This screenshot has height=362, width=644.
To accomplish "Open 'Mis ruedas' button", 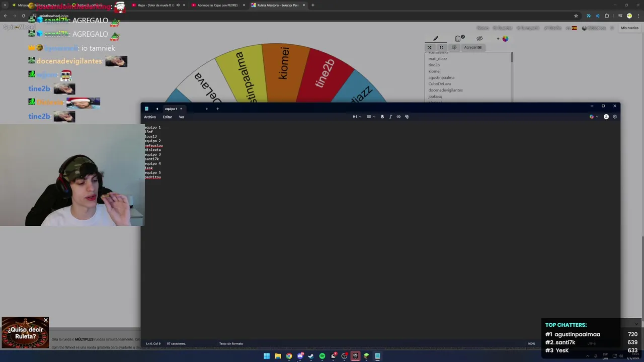I will [x=629, y=28].
